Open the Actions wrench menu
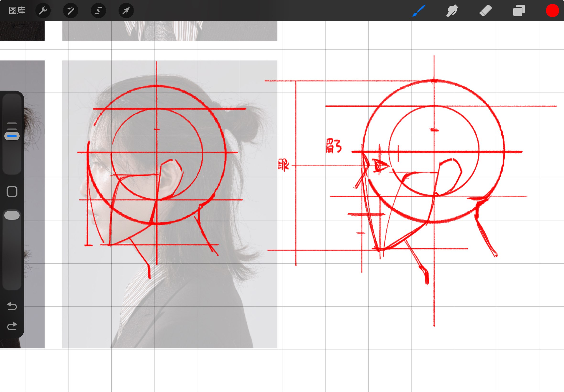The image size is (564, 392). 43,11
